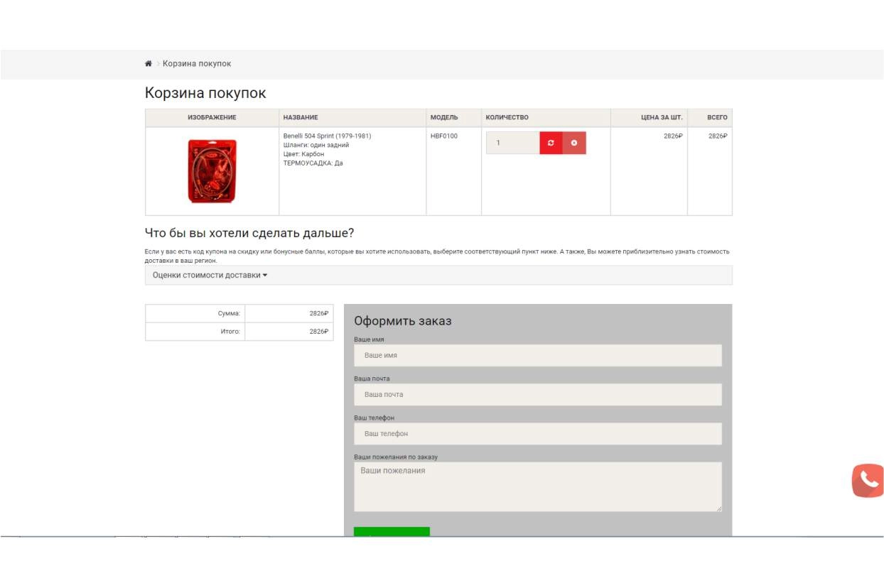Click the 'Оформить заказ' form heading
This screenshot has width=884, height=588.
(x=403, y=321)
